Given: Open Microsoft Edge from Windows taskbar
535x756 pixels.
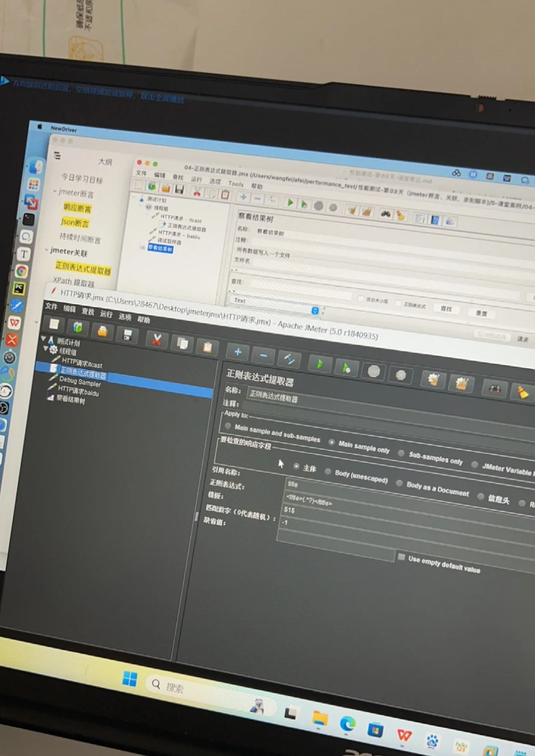Looking at the screenshot, I should (347, 724).
